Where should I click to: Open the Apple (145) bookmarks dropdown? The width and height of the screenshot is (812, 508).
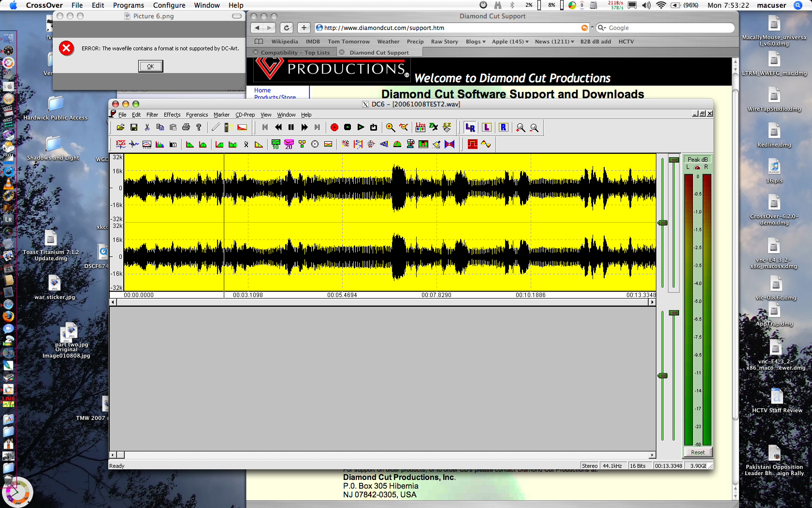pos(510,42)
